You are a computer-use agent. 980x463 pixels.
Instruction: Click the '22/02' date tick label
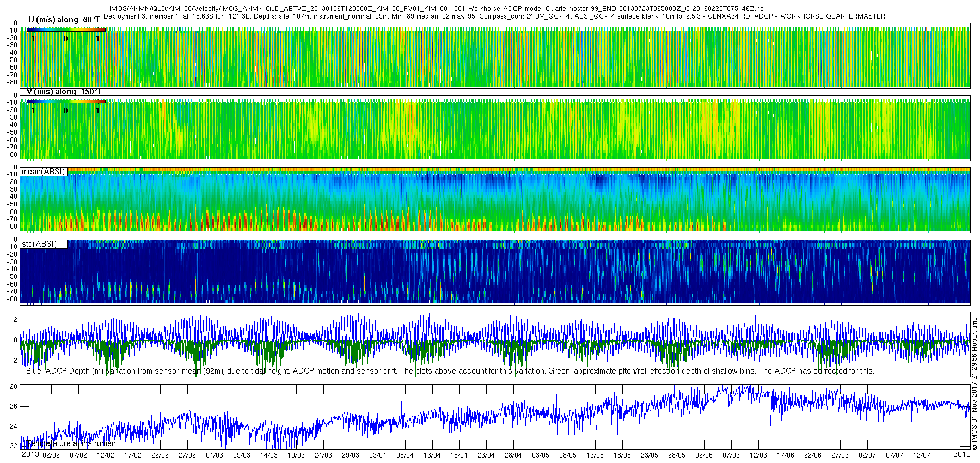coord(160,455)
